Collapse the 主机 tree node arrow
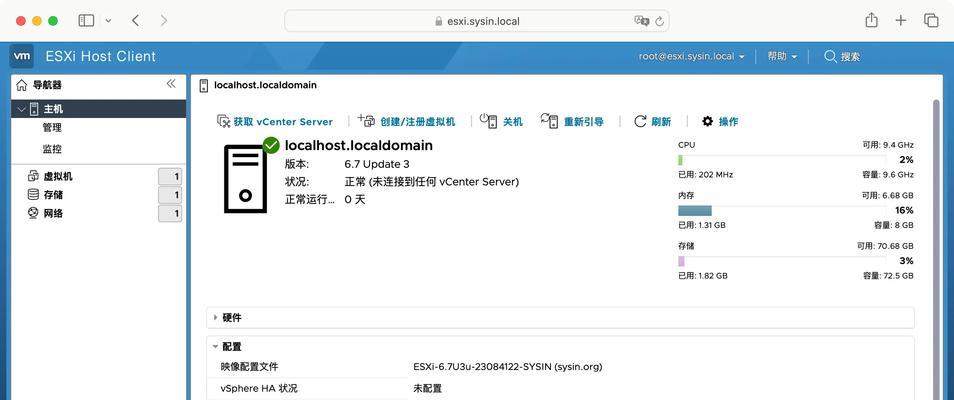 click(x=22, y=110)
